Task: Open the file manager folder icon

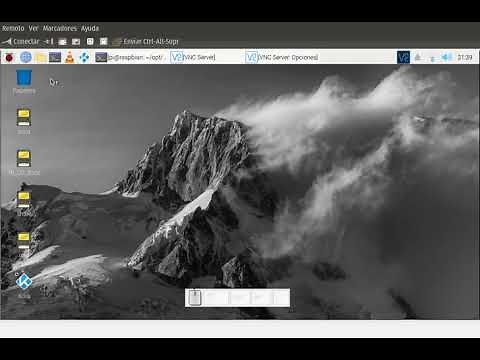Action: coord(40,57)
